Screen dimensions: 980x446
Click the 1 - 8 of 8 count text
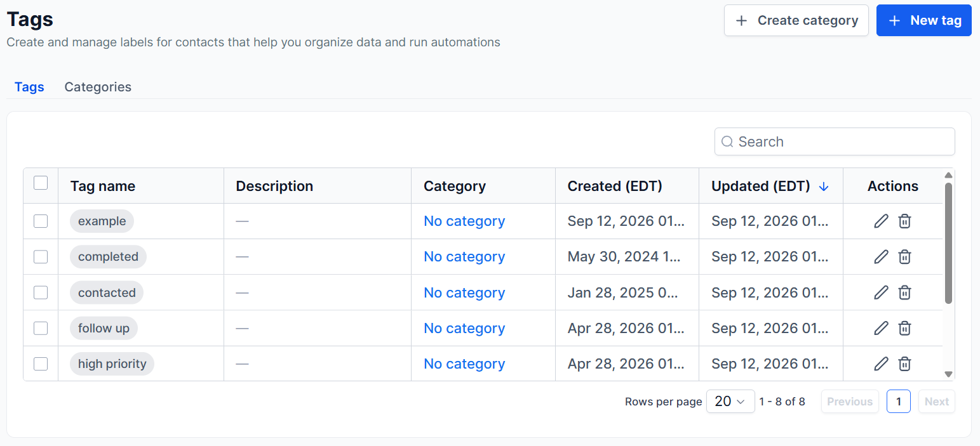[782, 402]
